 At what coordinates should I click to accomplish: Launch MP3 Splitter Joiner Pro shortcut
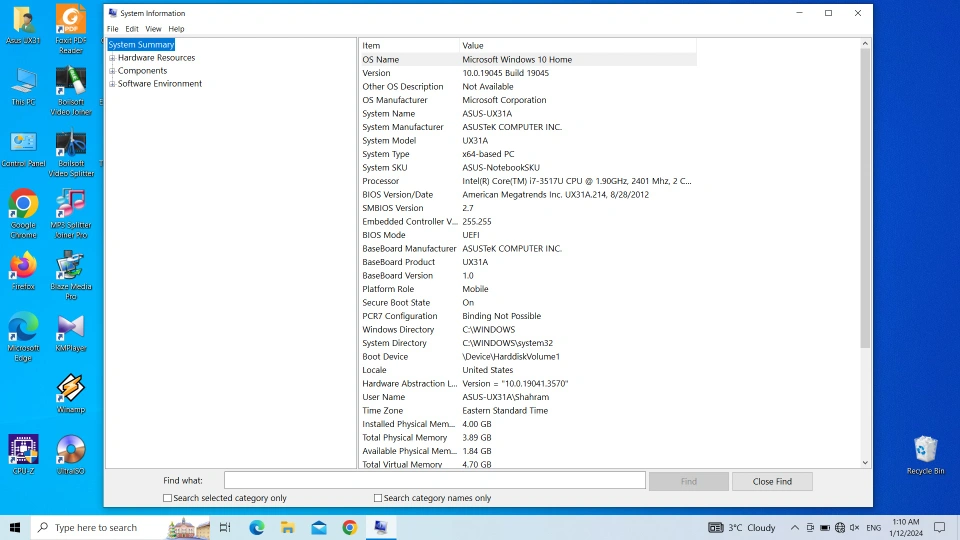pyautogui.click(x=71, y=214)
